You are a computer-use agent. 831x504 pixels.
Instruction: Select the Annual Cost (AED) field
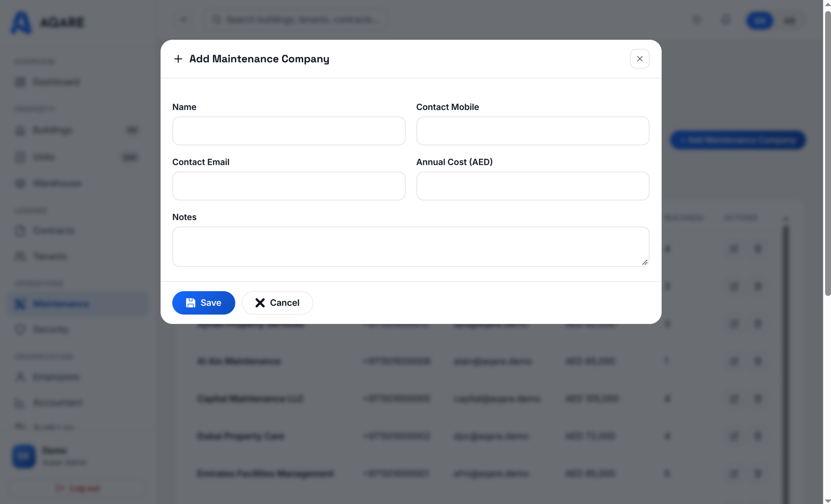coord(532,186)
